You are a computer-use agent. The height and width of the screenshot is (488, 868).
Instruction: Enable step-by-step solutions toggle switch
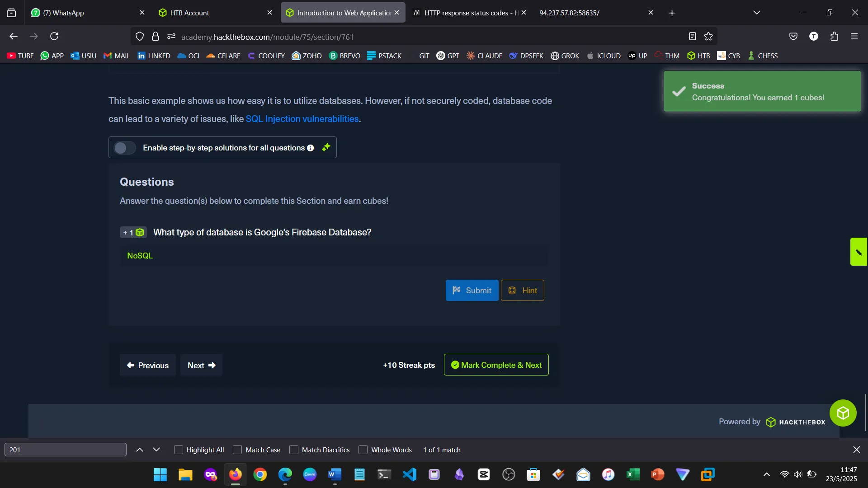[x=124, y=148]
